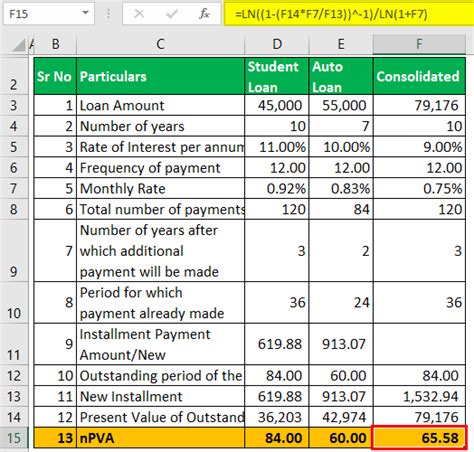Select the Auto Loan years value 7
Viewport: 474px width, 452px height.
pos(341,126)
